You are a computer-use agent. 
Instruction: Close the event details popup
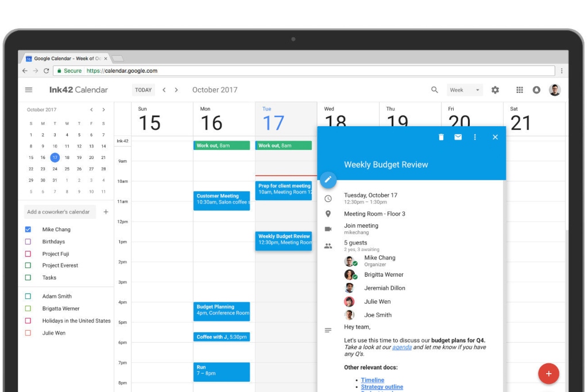coord(495,137)
